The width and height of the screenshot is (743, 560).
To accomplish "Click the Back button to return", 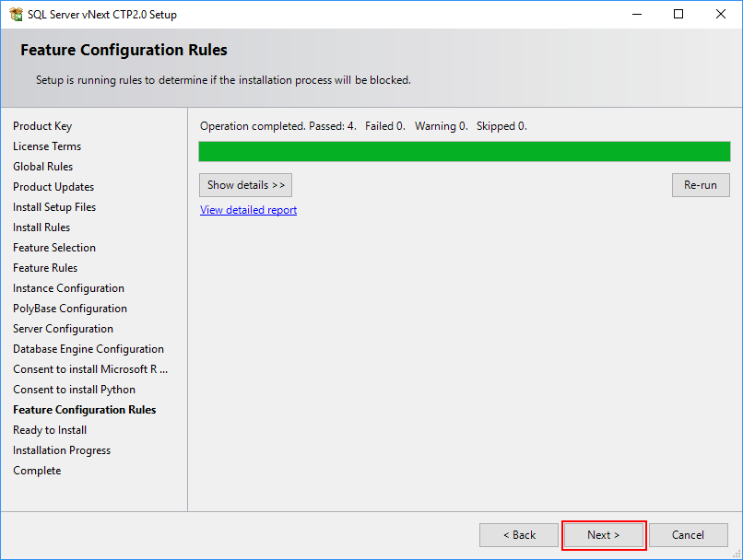I will coord(518,535).
